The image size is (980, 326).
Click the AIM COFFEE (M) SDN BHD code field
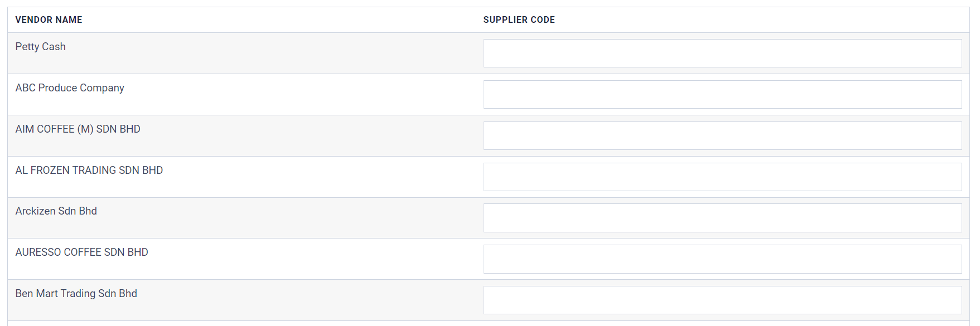tap(722, 135)
